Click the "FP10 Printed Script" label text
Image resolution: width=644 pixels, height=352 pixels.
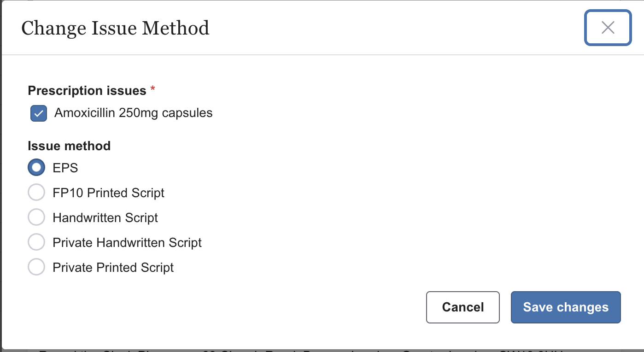click(x=108, y=193)
